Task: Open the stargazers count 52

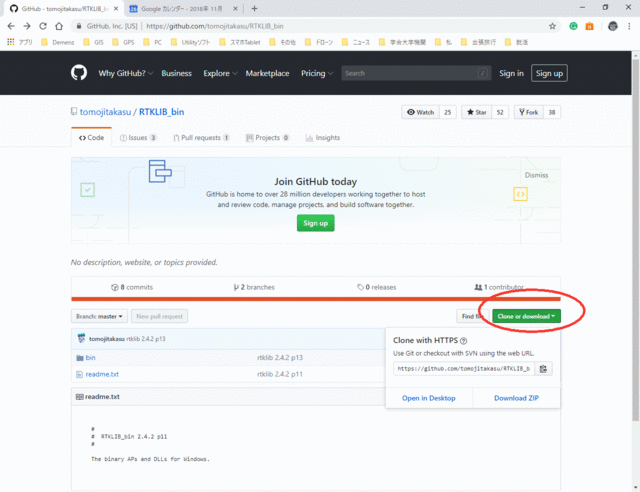Action: [x=500, y=112]
